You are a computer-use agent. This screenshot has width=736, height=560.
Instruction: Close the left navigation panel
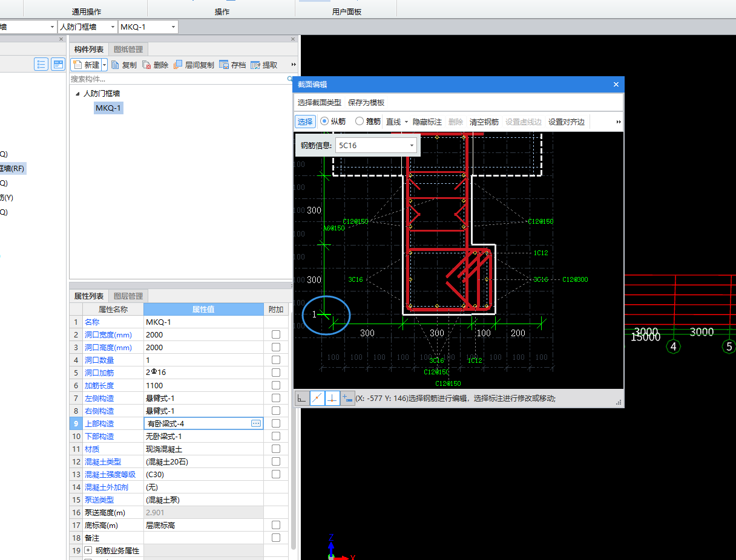click(61, 39)
